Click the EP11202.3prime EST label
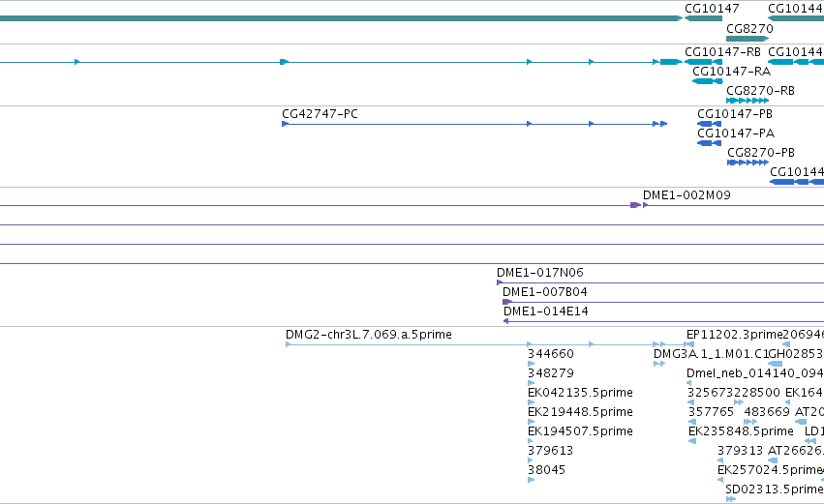824x504 pixels. point(735,335)
